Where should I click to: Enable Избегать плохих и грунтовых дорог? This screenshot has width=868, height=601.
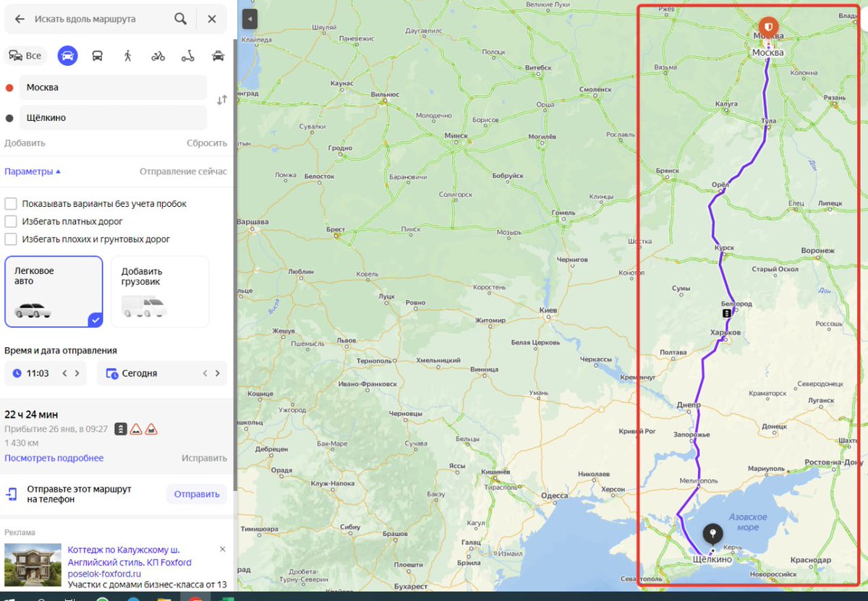11,238
